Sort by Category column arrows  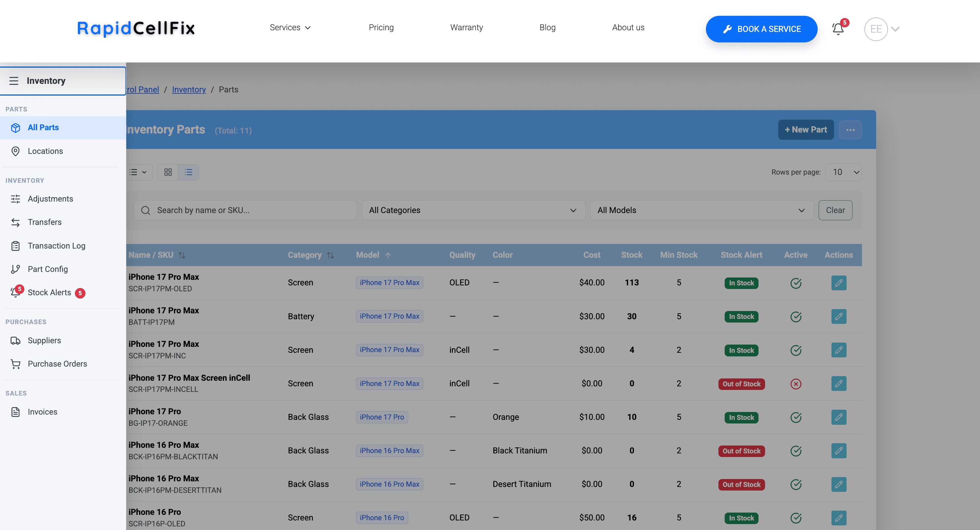(330, 255)
